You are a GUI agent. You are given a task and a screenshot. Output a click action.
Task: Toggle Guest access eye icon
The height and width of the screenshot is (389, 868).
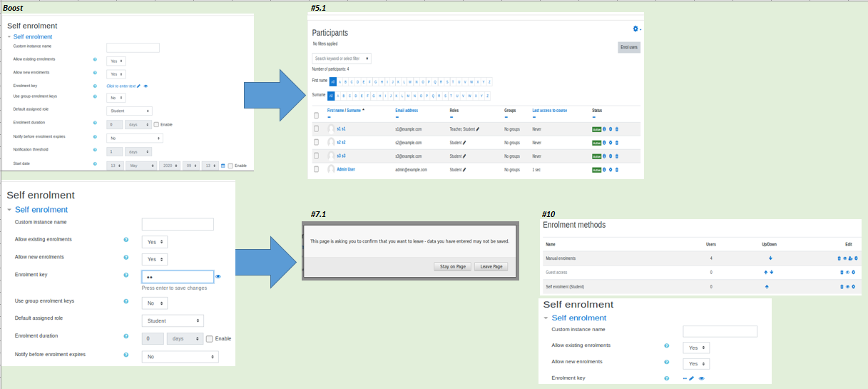pos(847,273)
